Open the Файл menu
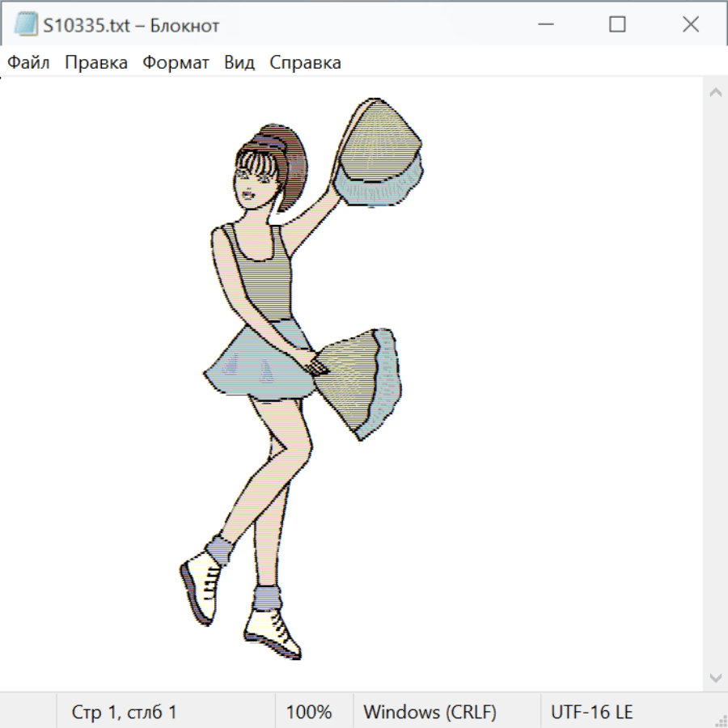This screenshot has width=728, height=728. tap(28, 62)
